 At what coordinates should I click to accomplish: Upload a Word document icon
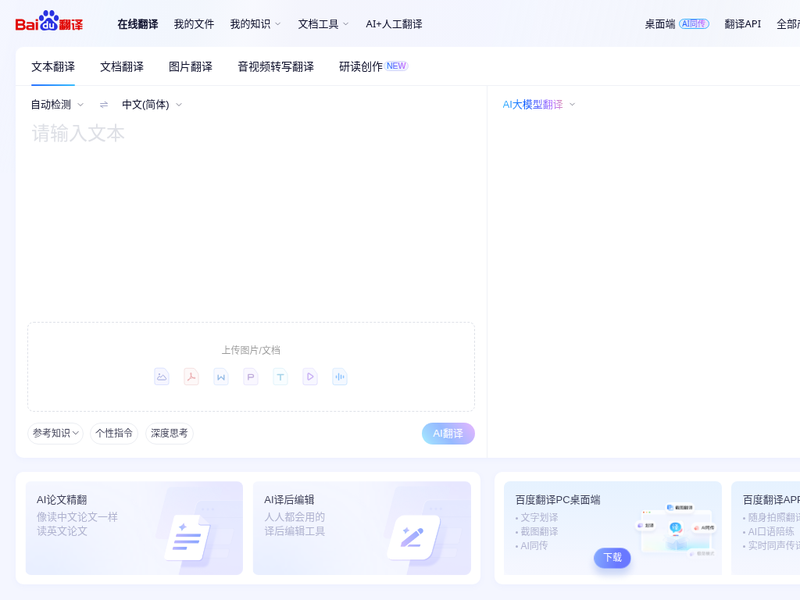tap(221, 377)
